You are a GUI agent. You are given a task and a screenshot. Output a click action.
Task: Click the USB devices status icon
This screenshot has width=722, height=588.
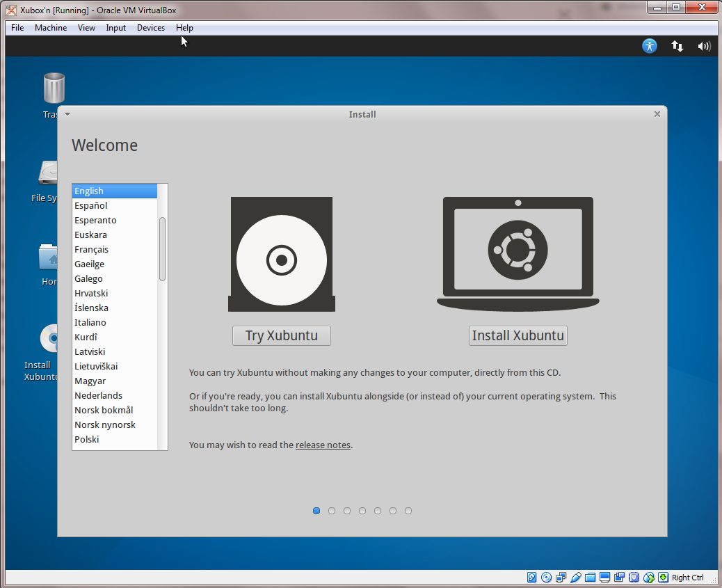[575, 578]
